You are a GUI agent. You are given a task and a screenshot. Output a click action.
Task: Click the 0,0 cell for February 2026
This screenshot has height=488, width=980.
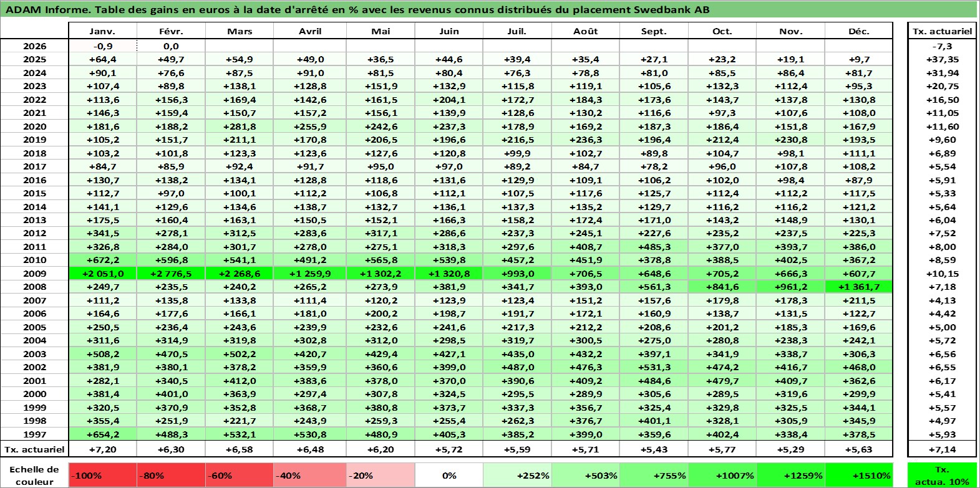click(171, 46)
